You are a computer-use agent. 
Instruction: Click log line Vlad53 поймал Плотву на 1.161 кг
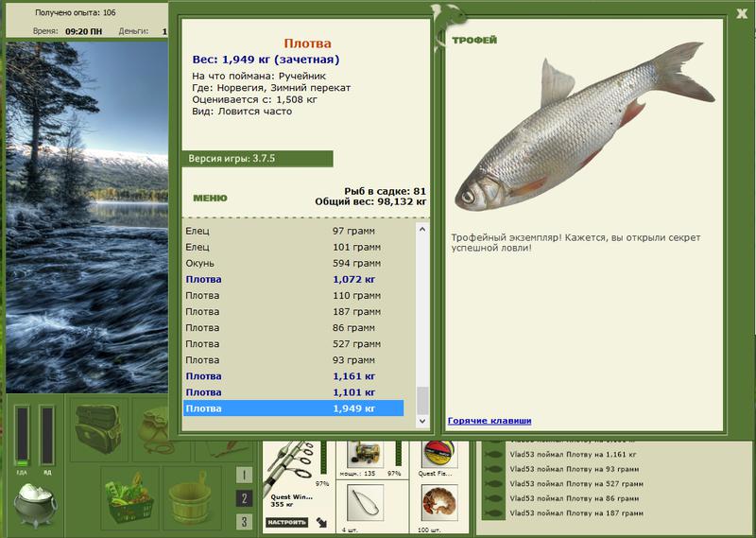tap(573, 454)
